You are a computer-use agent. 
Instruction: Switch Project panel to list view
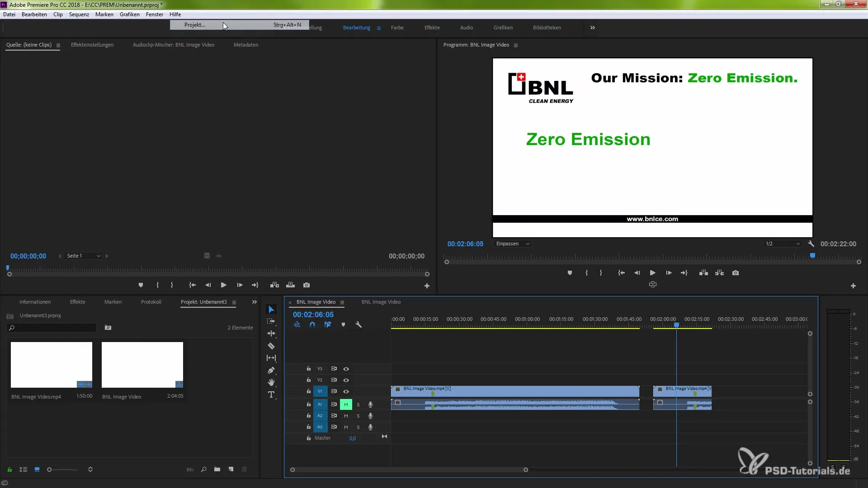[x=24, y=469]
